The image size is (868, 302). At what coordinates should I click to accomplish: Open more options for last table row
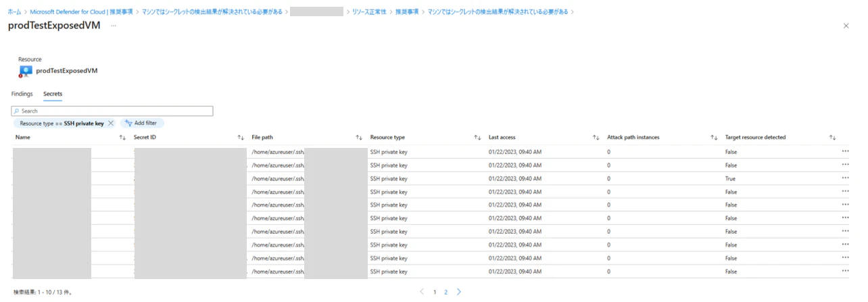pyautogui.click(x=845, y=271)
